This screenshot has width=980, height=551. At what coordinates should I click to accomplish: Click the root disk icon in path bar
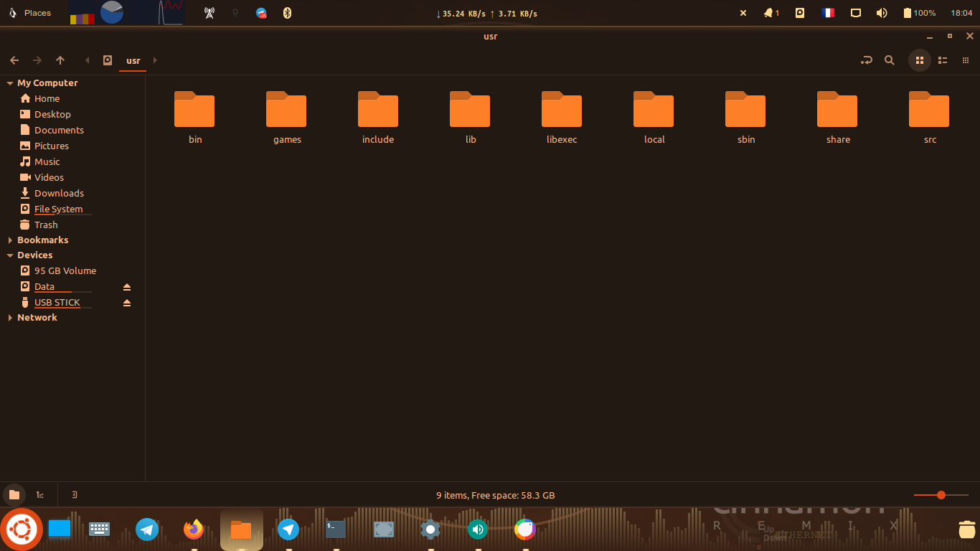click(108, 60)
